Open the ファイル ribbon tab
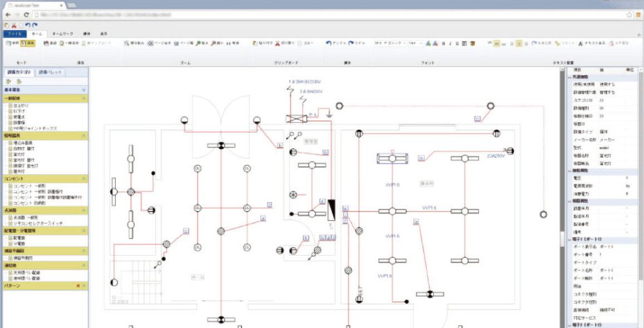This screenshot has height=328, width=644. [x=14, y=34]
